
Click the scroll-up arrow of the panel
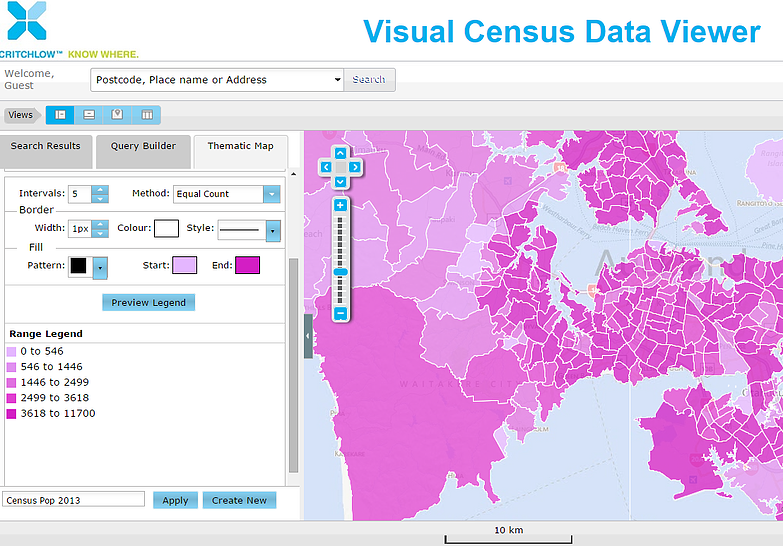tap(294, 174)
